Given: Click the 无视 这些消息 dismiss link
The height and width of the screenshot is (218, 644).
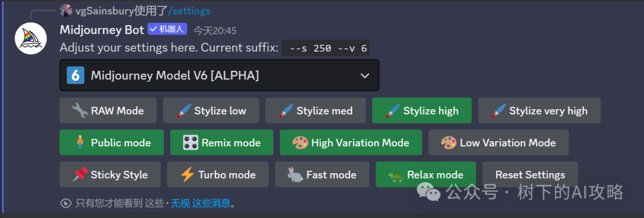Looking at the screenshot, I should (201, 203).
